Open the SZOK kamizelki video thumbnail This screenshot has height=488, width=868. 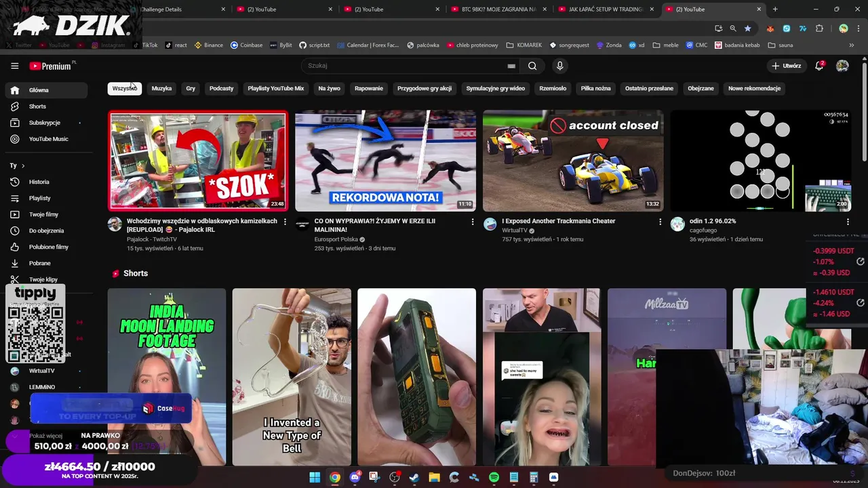(x=198, y=161)
